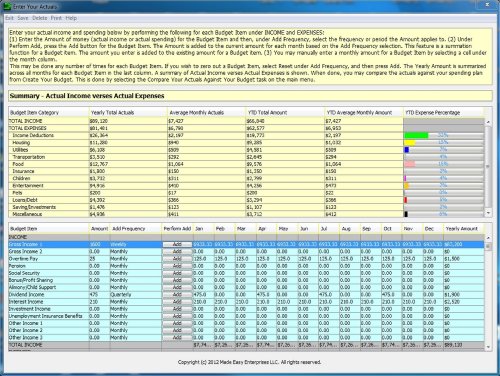Image resolution: width=500 pixels, height=376 pixels.
Task: Click Add button for Other Income 1
Action: pyautogui.click(x=177, y=323)
